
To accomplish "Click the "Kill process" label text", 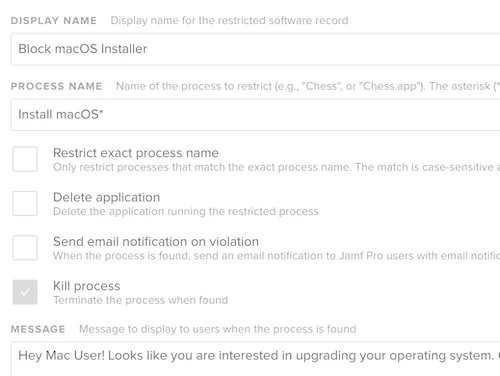I will tap(86, 286).
